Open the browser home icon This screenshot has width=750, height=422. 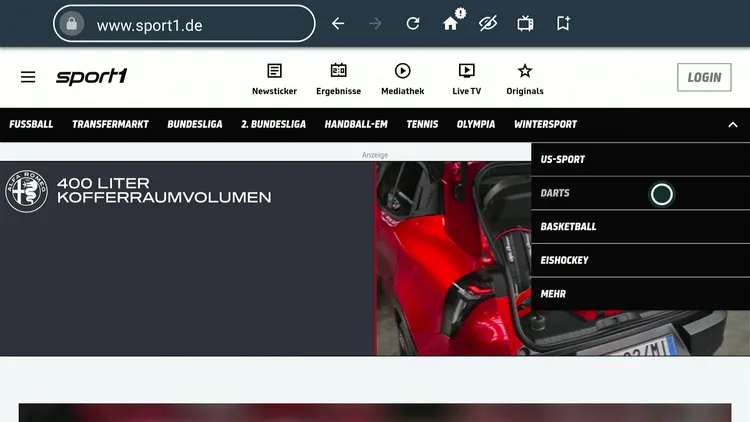450,23
